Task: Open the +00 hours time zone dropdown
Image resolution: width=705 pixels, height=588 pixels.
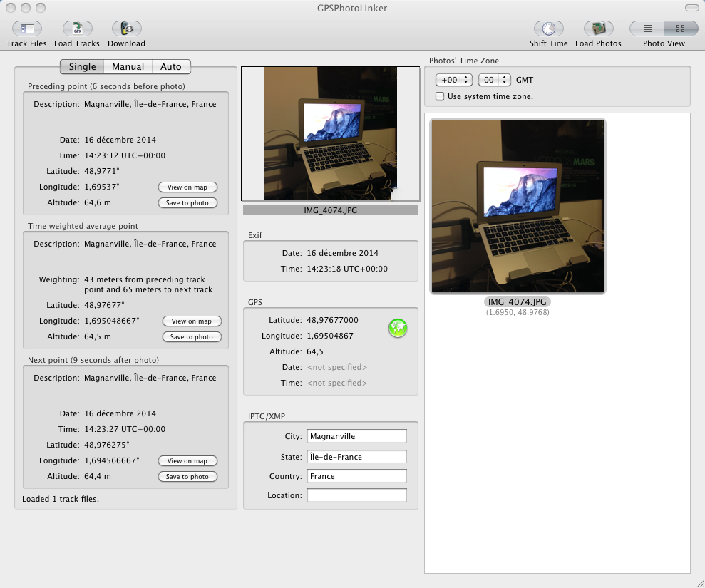Action: (453, 80)
